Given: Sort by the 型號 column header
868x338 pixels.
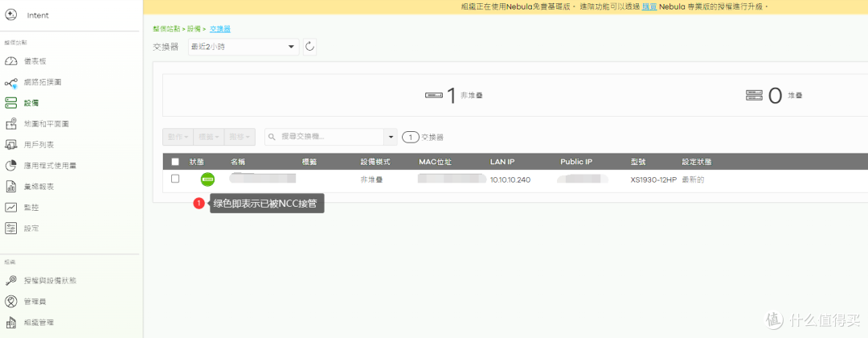Looking at the screenshot, I should [637, 162].
